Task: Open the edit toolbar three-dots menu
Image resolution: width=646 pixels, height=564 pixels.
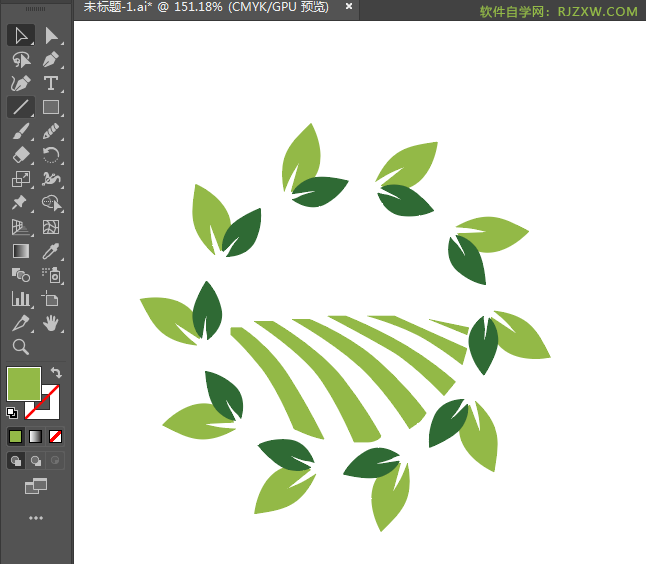Action: [x=36, y=518]
